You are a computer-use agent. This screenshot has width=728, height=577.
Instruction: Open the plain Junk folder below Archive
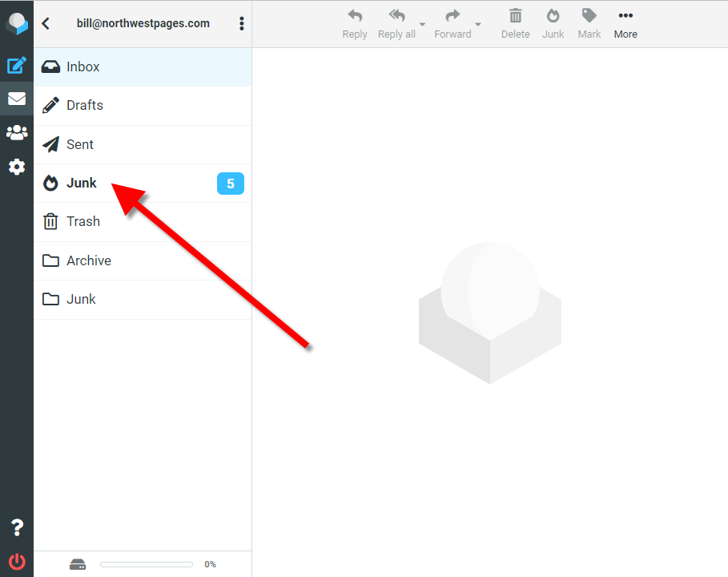pos(143,299)
